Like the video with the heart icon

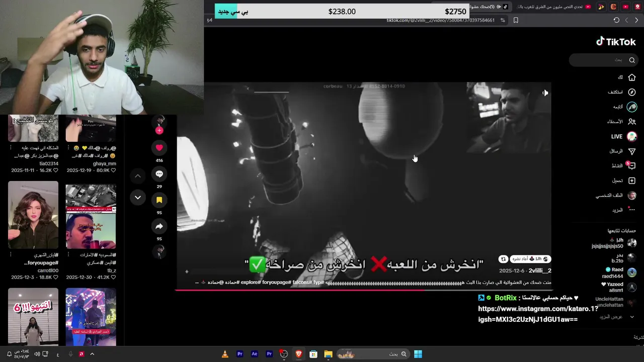[x=159, y=147]
